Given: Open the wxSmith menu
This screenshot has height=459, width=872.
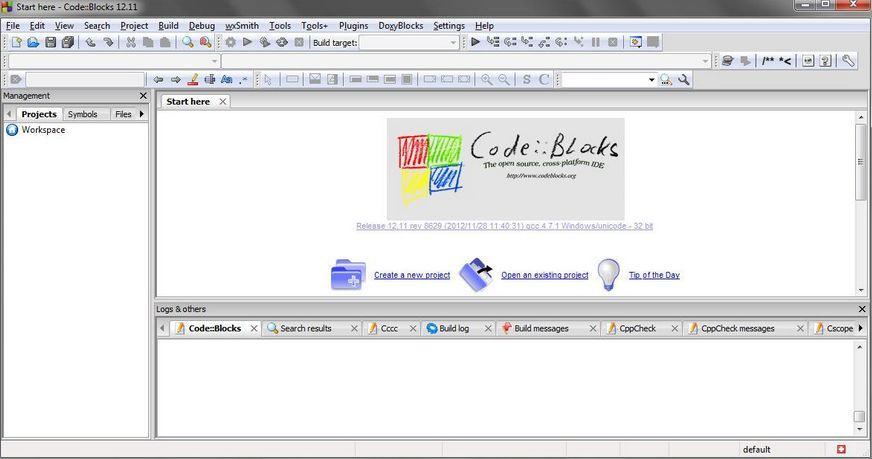Looking at the screenshot, I should pyautogui.click(x=242, y=26).
